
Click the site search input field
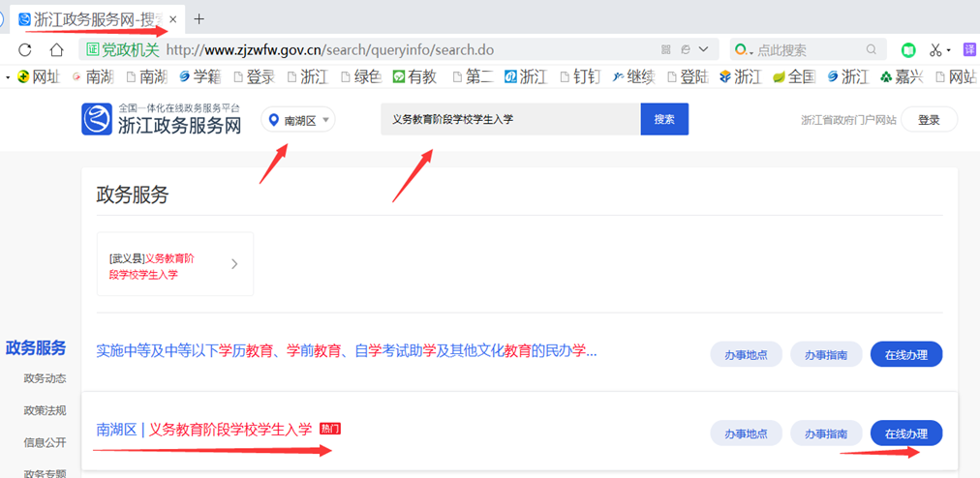(509, 119)
